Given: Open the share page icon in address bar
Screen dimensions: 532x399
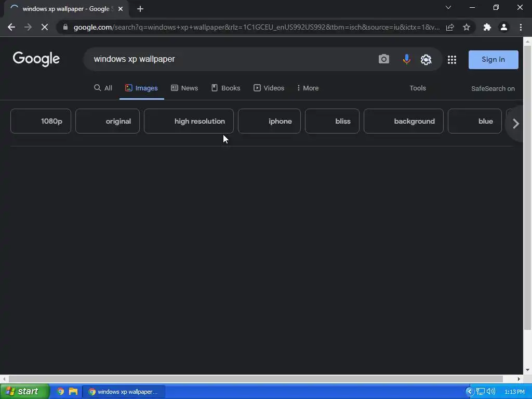Looking at the screenshot, I should pyautogui.click(x=450, y=27).
